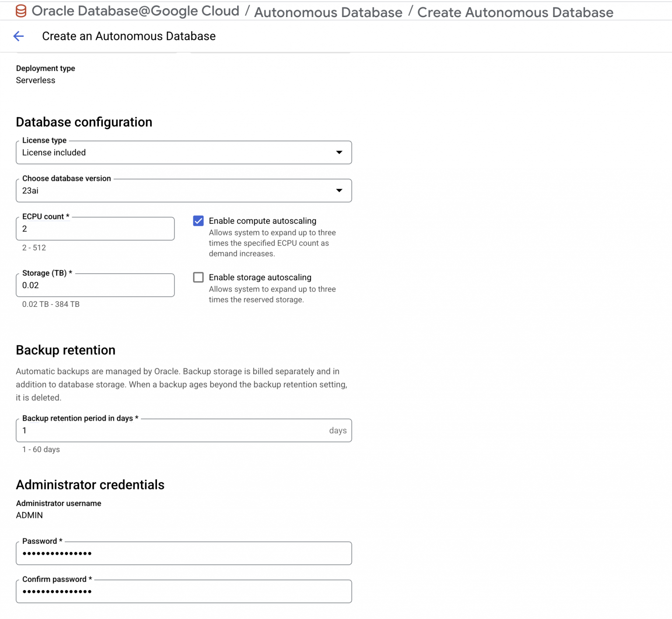
Task: Click the days label in retention field
Action: [337, 430]
